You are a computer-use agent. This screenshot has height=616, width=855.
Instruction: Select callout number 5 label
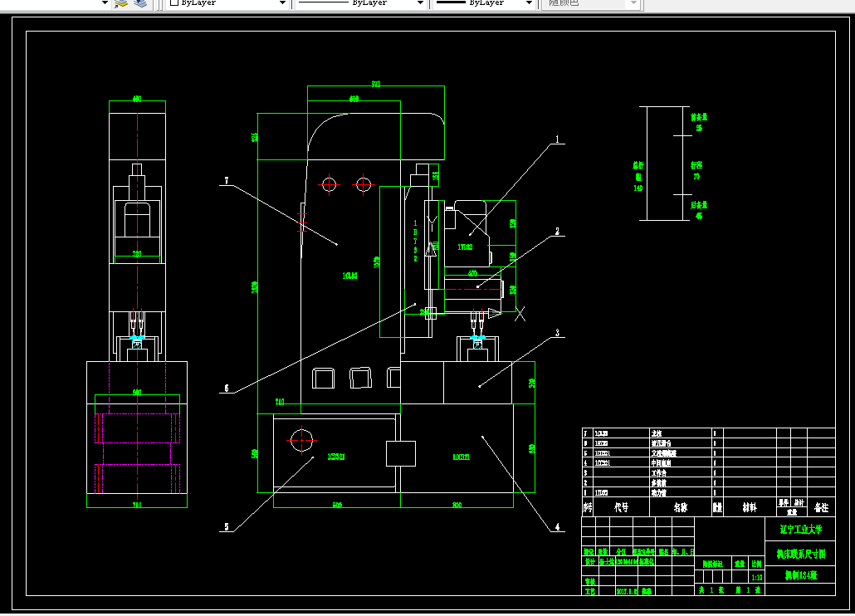pos(227,526)
